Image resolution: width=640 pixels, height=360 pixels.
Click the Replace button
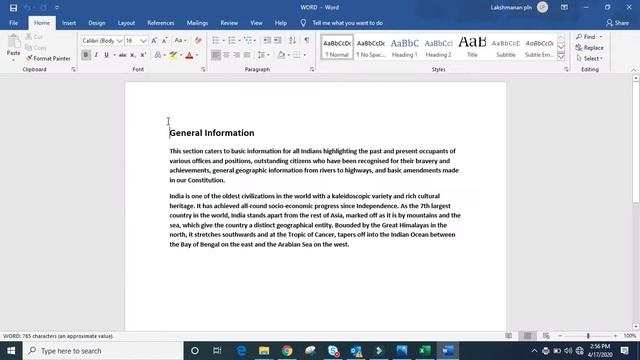589,48
